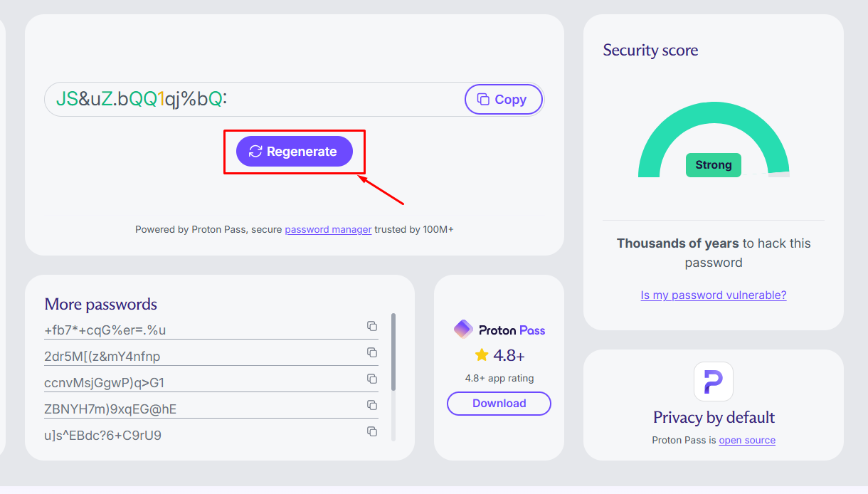Click the copy icon next to "ZBNYH7m)9xqEG@hE"
The width and height of the screenshot is (868, 494).
[371, 404]
